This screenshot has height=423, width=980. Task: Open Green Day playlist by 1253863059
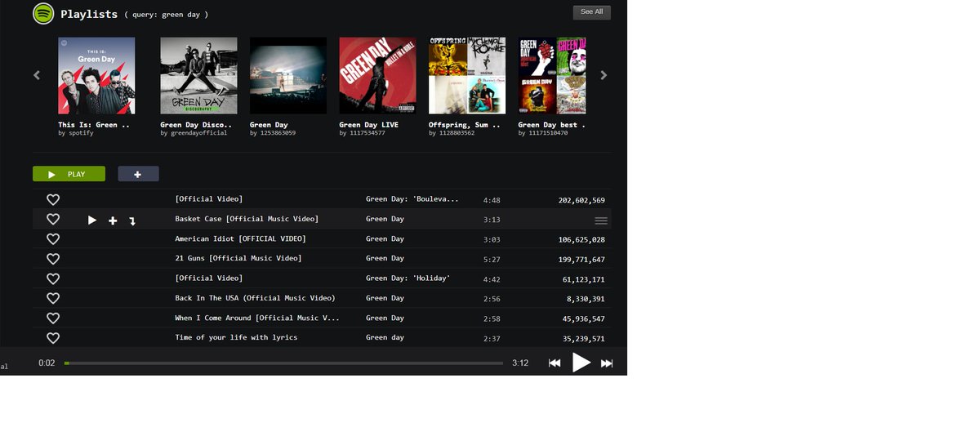point(288,75)
